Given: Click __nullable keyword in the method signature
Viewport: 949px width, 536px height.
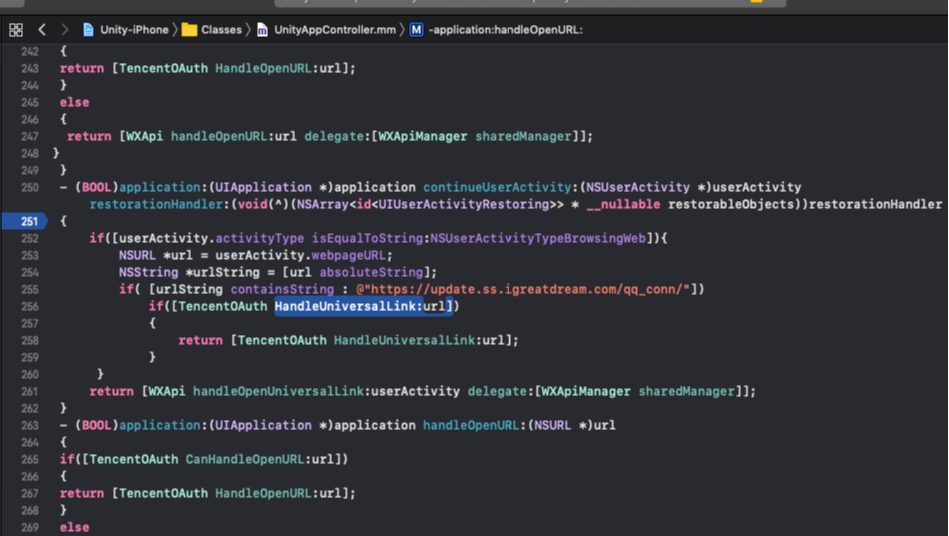Looking at the screenshot, I should point(623,204).
